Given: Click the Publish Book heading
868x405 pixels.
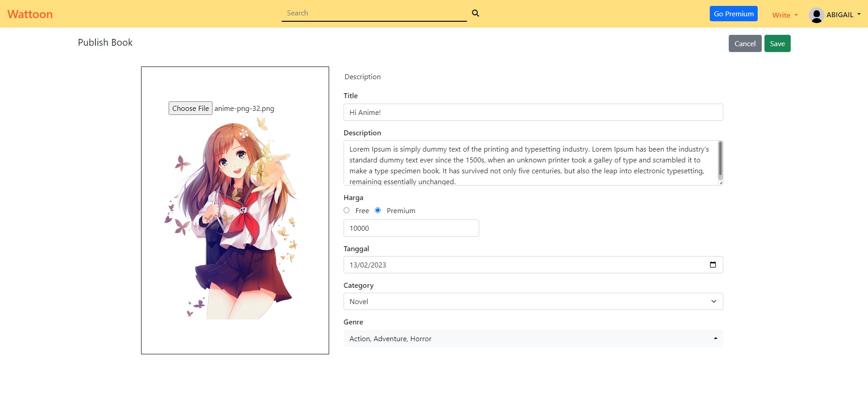Looking at the screenshot, I should 105,43.
